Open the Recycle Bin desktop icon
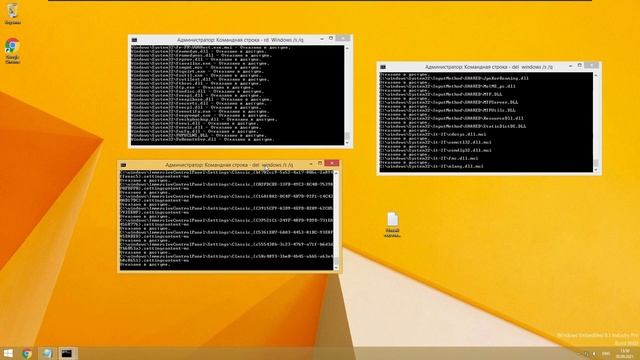640x360 pixels. coord(13,13)
